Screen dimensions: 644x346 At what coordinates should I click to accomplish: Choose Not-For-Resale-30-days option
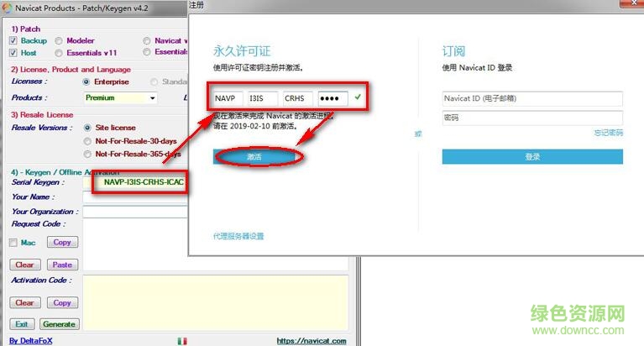pos(87,141)
